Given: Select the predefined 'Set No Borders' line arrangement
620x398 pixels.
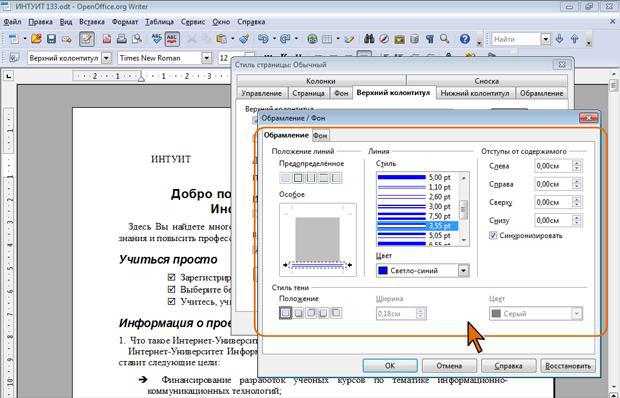Looking at the screenshot, I should [285, 178].
